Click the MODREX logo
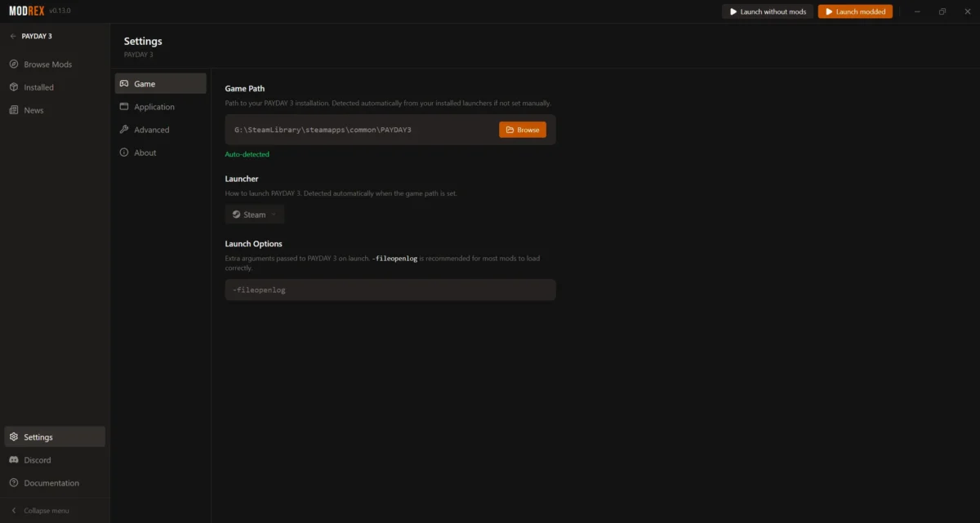Screen dimensions: 980x523 (27, 11)
